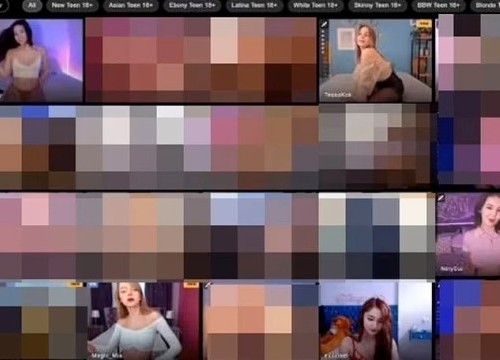Click the yellow badge on blue-wall thumbnail

424,24
